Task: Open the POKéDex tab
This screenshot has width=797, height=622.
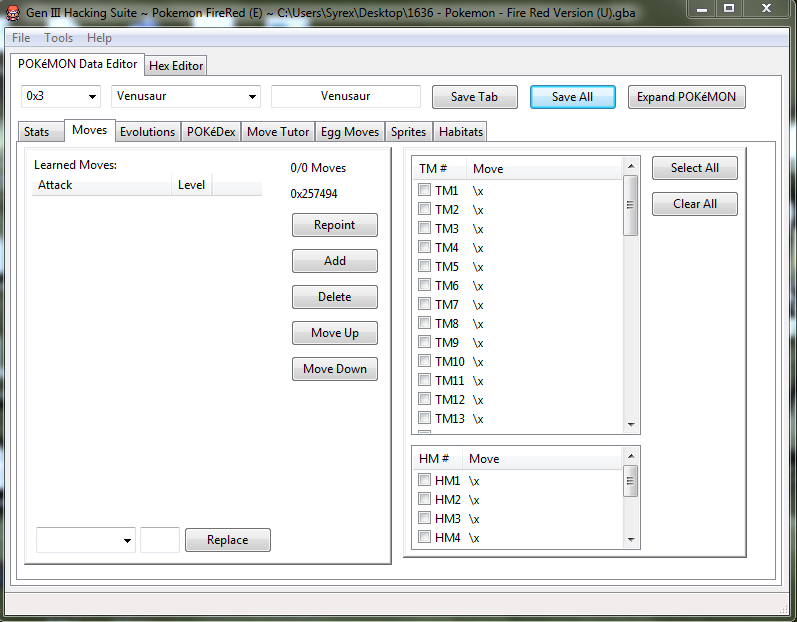Action: [x=211, y=132]
